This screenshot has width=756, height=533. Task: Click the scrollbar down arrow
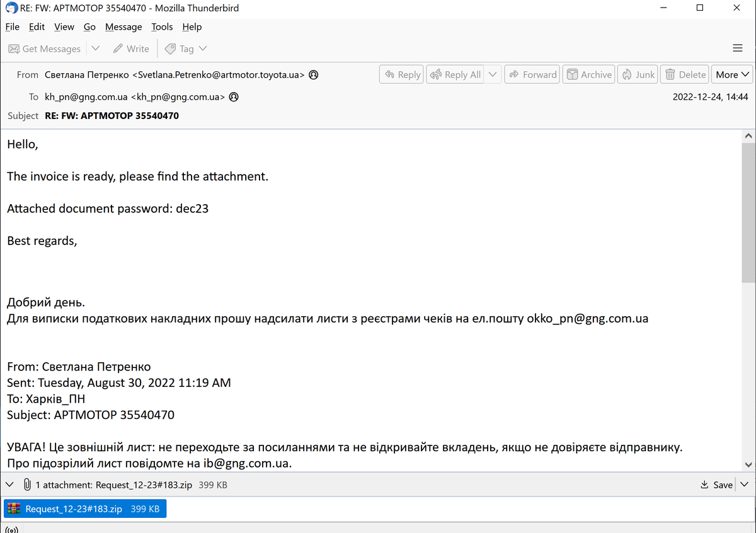[748, 464]
